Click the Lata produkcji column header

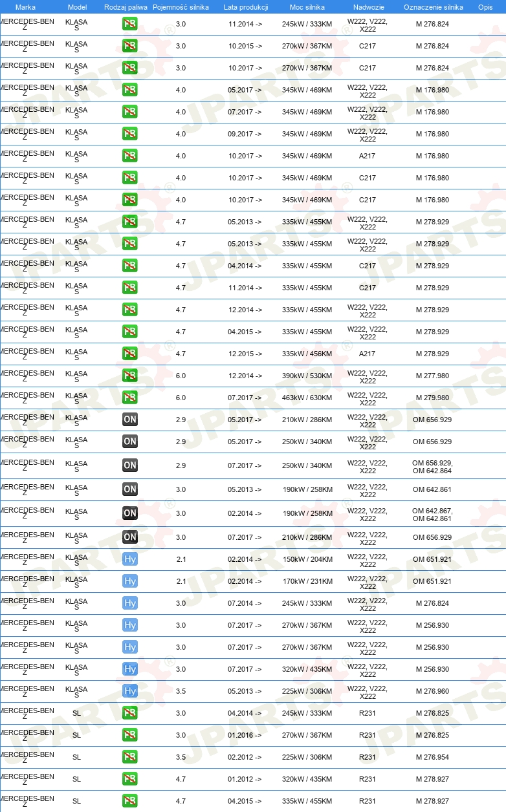(246, 7)
